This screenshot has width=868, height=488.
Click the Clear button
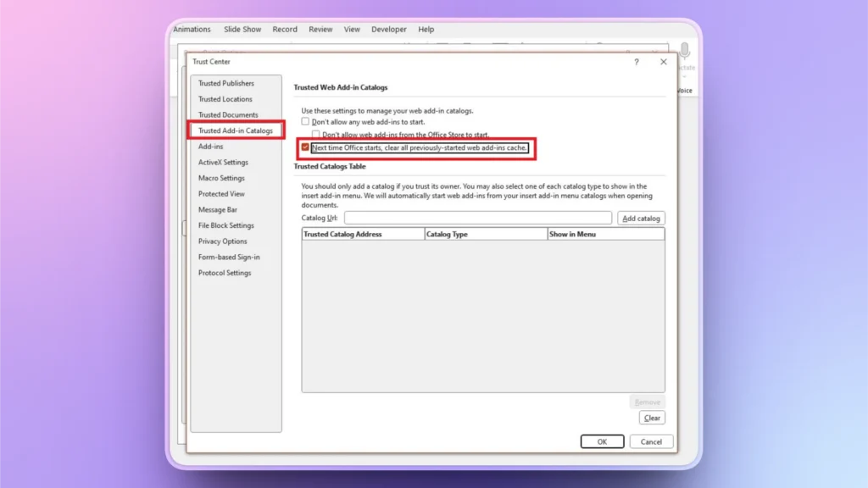(x=652, y=418)
